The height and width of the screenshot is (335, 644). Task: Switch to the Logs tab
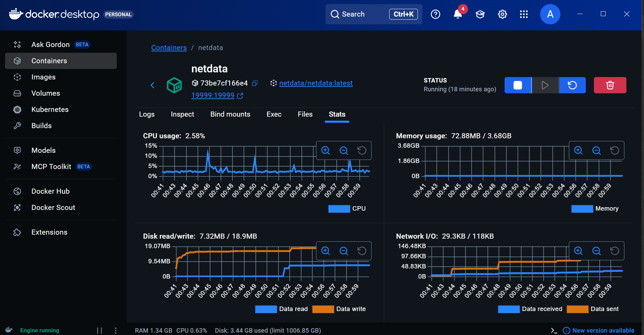pyautogui.click(x=147, y=114)
